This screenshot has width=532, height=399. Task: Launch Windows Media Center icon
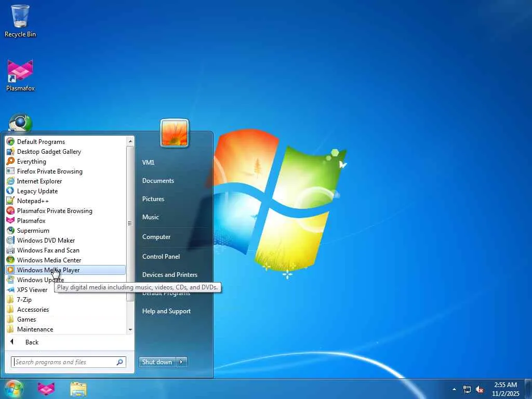click(x=10, y=260)
